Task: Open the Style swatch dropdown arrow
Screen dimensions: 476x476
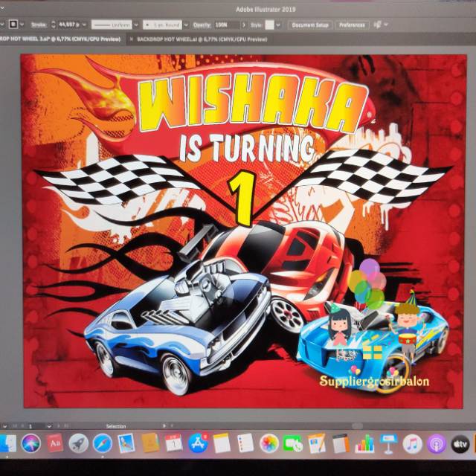Action: click(x=278, y=25)
